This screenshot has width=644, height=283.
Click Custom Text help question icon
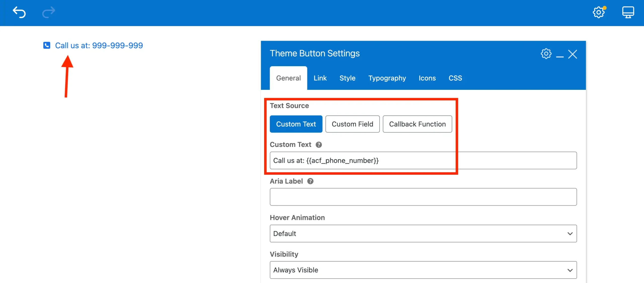click(x=319, y=145)
